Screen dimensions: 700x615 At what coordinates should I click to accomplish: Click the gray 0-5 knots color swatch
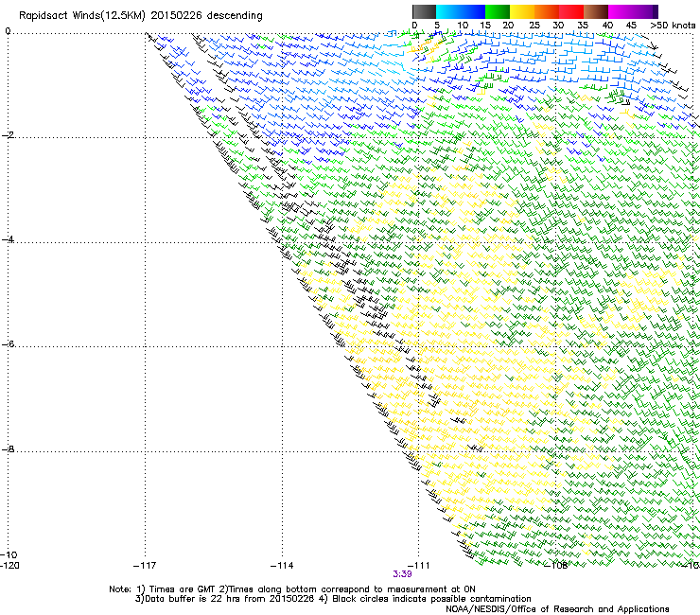click(424, 11)
